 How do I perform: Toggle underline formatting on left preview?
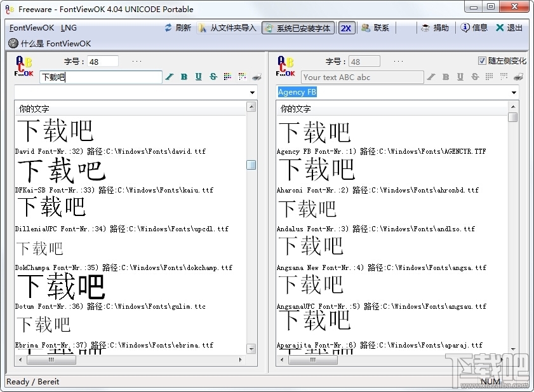click(198, 77)
